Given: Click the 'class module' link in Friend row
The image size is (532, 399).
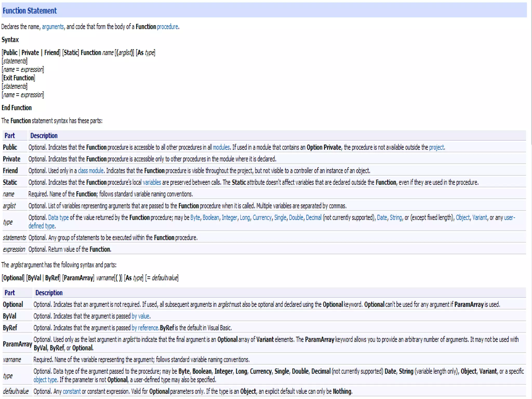Looking at the screenshot, I should click(x=91, y=171).
